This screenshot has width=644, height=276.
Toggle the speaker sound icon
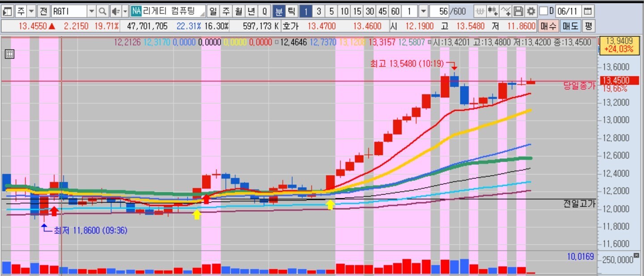115,11
